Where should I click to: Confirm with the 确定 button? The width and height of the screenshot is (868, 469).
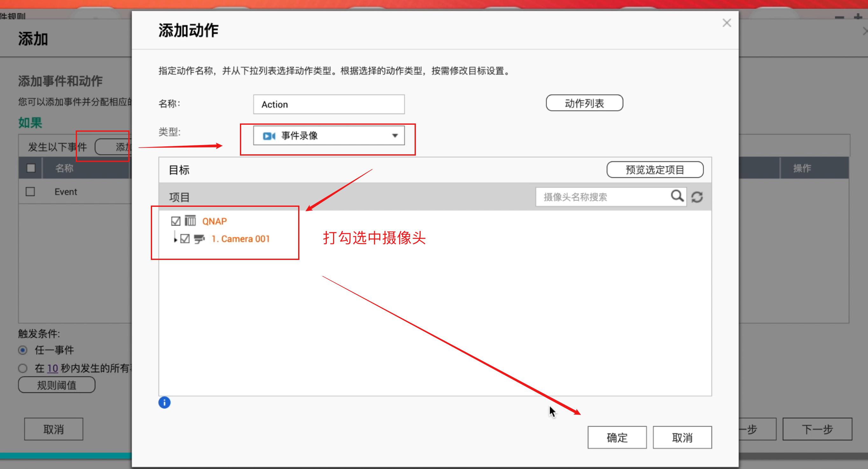[617, 437]
